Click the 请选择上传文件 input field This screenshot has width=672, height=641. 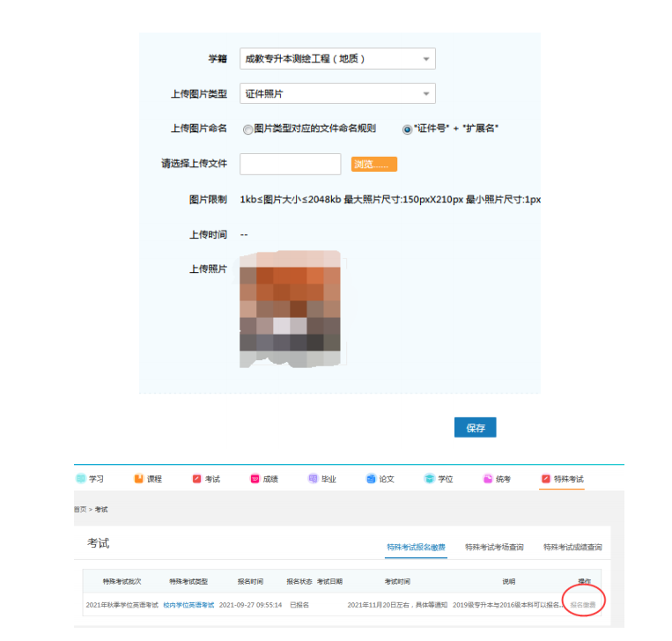pos(290,164)
